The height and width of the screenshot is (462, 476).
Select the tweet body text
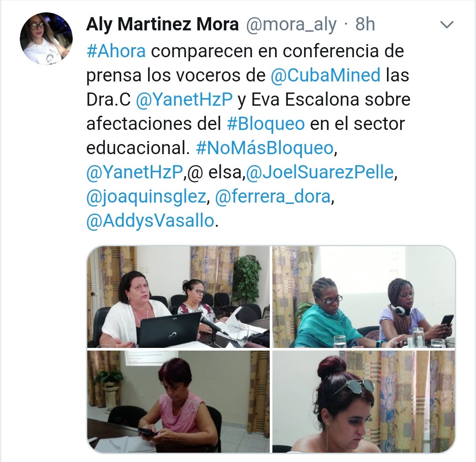(x=248, y=136)
